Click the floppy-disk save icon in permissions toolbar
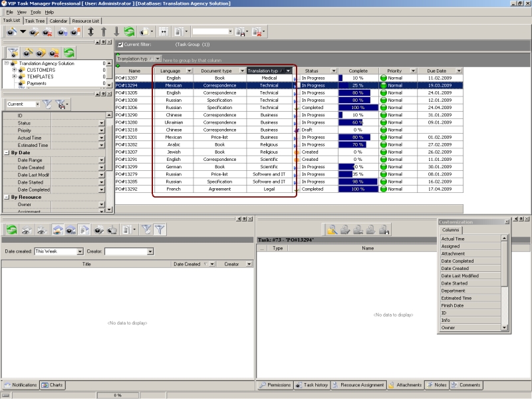 click(384, 229)
